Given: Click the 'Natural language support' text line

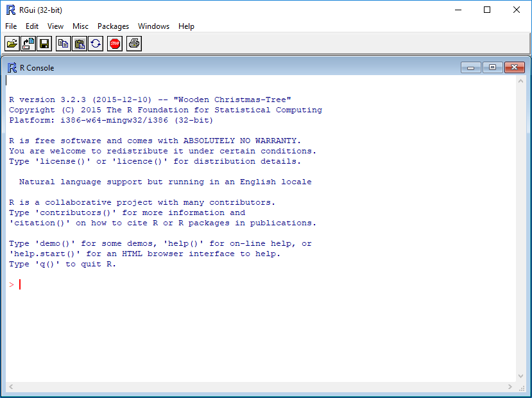Looking at the screenshot, I should coord(165,182).
